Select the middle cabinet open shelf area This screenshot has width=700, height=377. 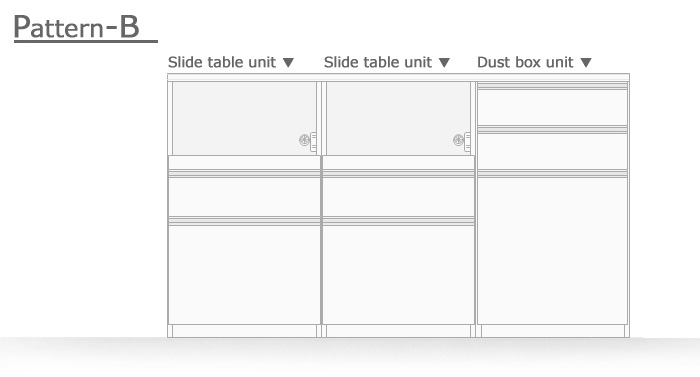[398, 118]
